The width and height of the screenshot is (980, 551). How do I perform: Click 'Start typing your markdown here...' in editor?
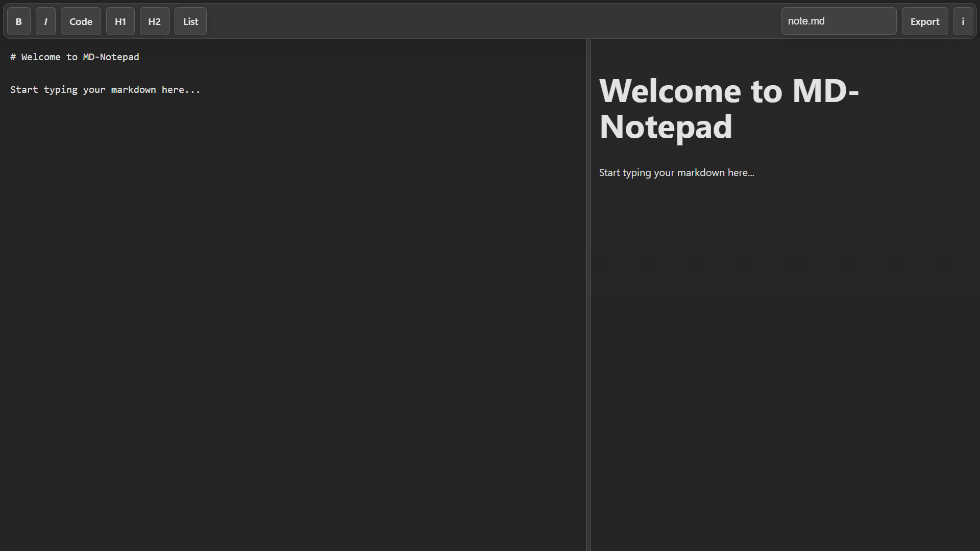pyautogui.click(x=105, y=89)
